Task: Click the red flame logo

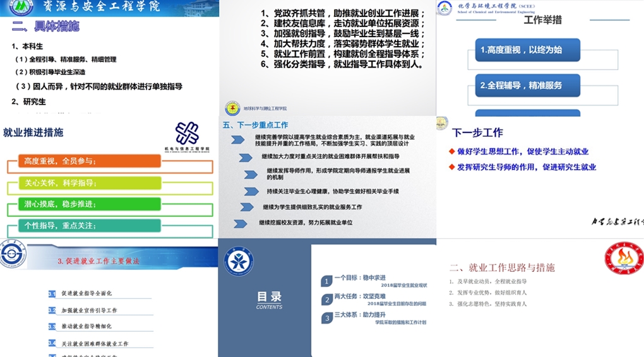Action: click(624, 258)
